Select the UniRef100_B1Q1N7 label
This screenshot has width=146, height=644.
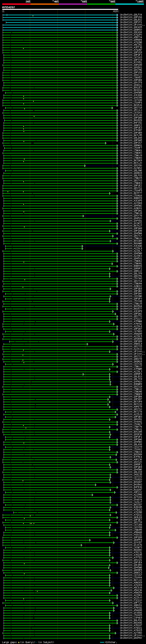(131, 490)
